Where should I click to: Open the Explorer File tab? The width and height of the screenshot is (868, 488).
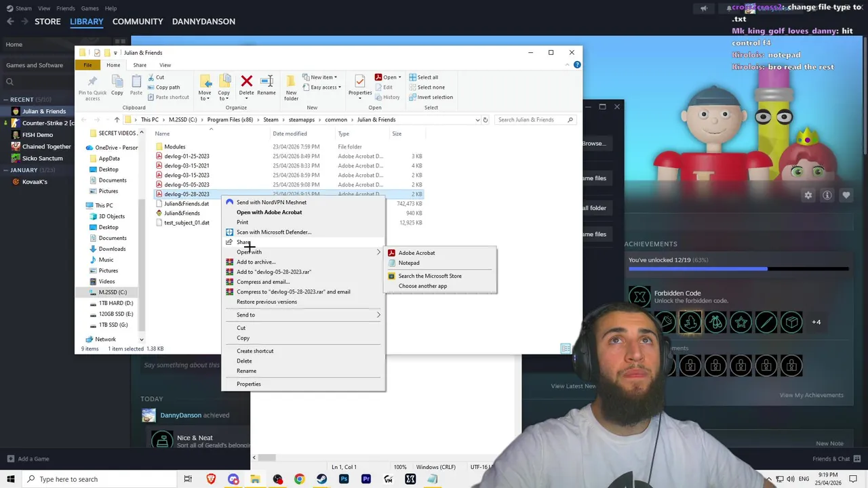(87, 65)
